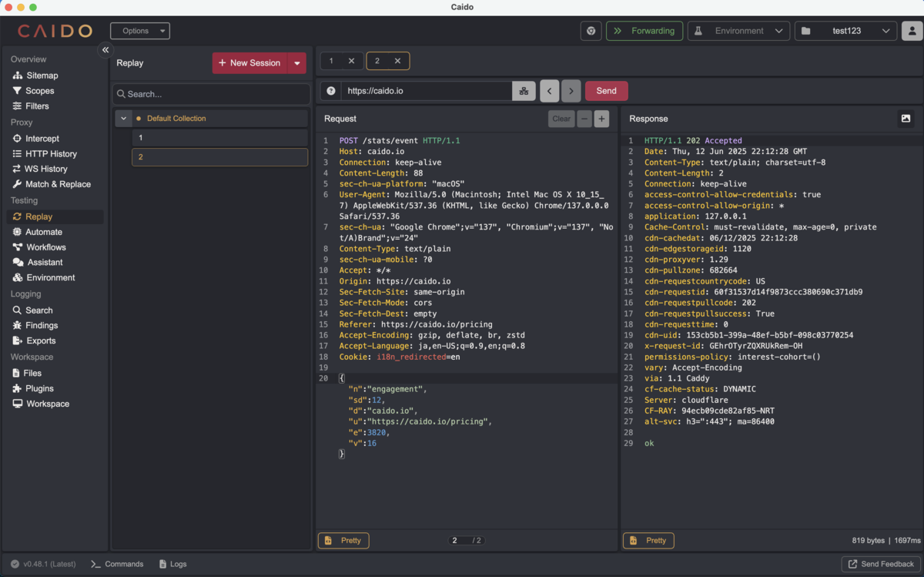The height and width of the screenshot is (577, 924).
Task: Open Filters in sidebar
Action: 31,106
